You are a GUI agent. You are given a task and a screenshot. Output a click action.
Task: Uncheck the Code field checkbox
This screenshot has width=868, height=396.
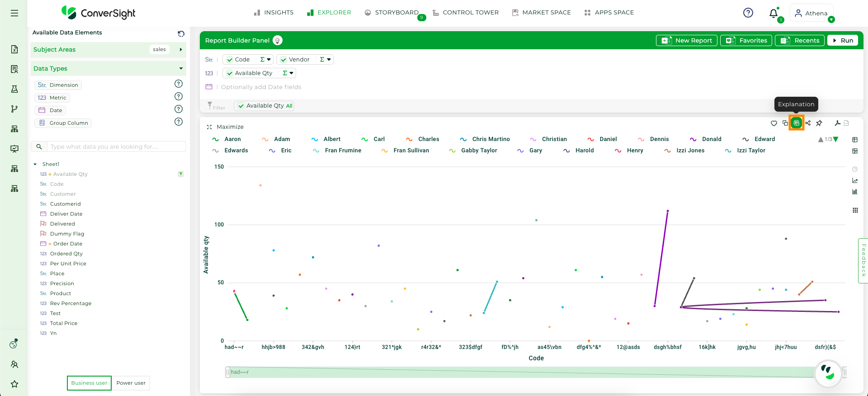tap(230, 60)
